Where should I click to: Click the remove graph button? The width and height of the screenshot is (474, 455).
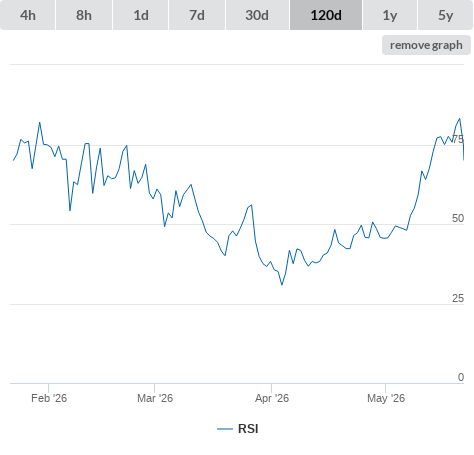[426, 45]
